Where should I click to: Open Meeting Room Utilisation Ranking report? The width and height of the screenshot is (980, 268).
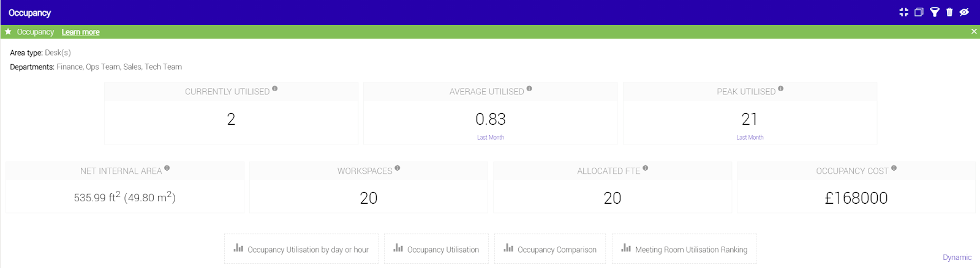click(x=684, y=249)
